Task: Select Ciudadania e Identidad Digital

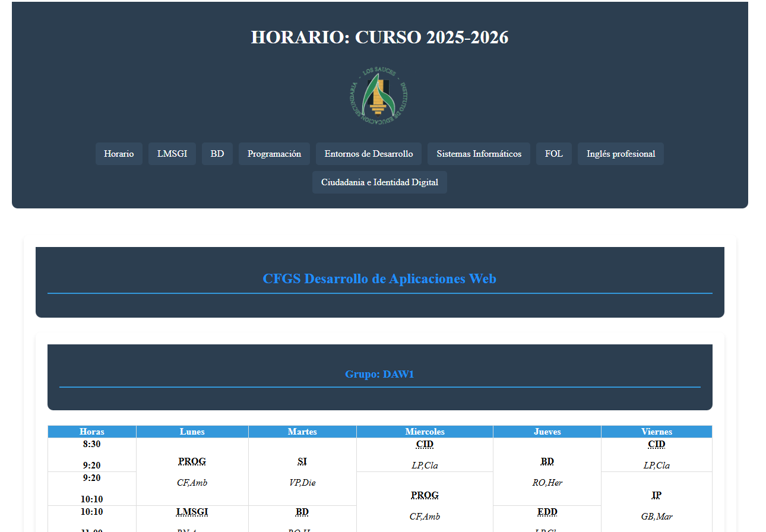Action: [x=379, y=182]
